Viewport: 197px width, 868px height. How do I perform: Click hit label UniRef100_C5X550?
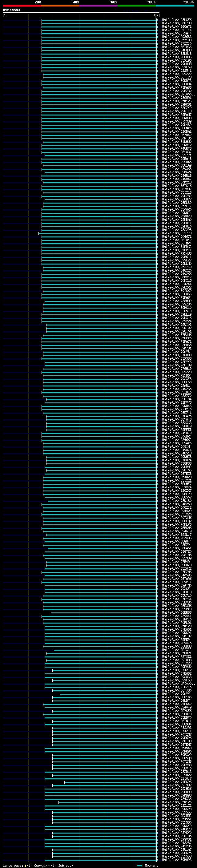[x=177, y=823]
